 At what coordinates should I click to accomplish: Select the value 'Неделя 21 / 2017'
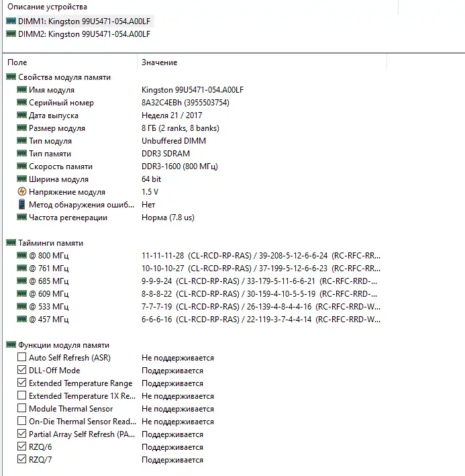[x=172, y=115]
